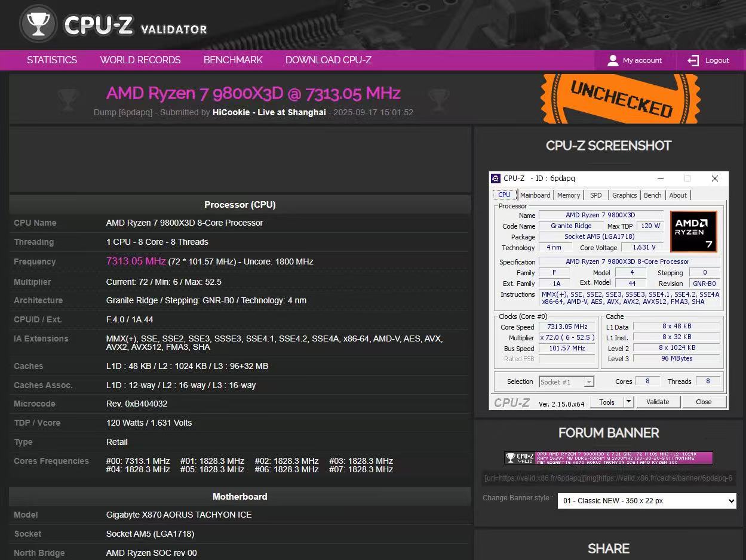Click the Logout arrow icon
Screen dimensions: 746x560
pos(693,60)
